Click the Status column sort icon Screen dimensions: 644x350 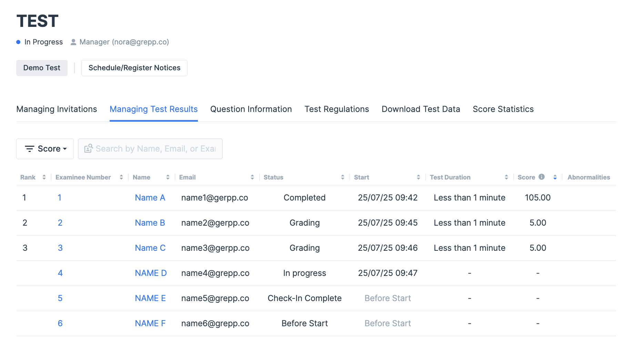[x=343, y=177]
